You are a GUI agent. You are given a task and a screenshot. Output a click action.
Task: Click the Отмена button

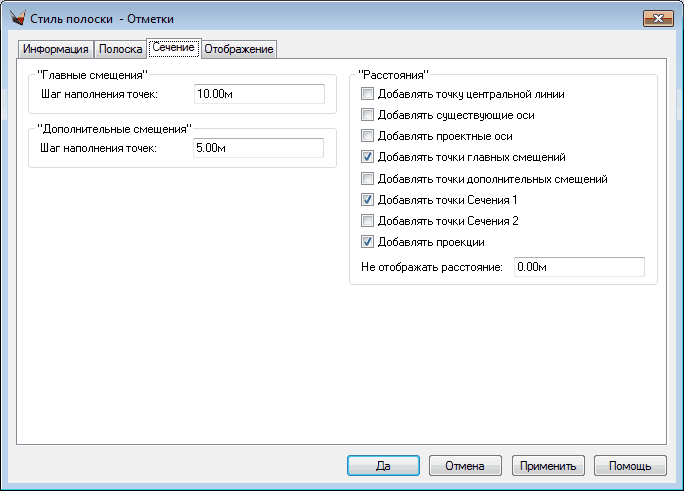point(465,466)
